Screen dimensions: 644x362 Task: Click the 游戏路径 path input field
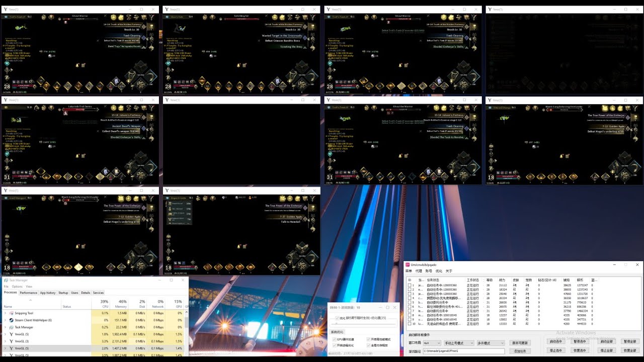click(464, 351)
